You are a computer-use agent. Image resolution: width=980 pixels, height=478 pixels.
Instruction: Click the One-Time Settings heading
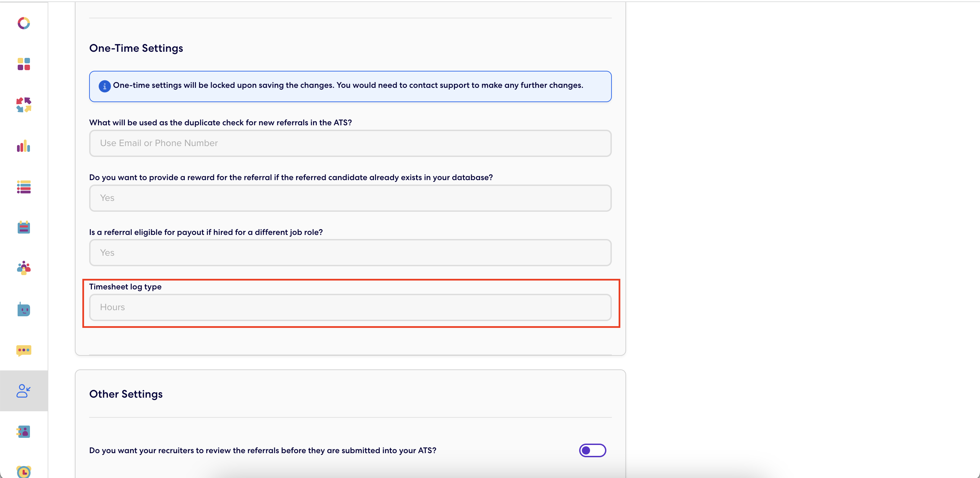pos(136,48)
